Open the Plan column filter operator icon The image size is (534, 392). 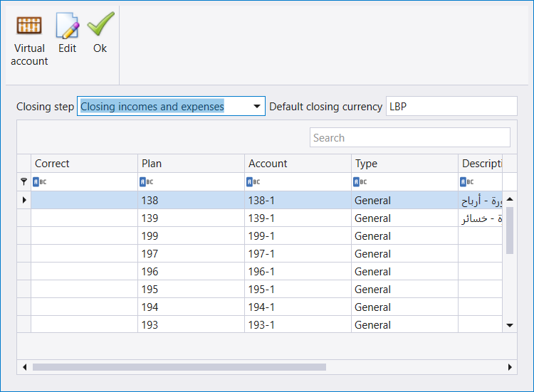pos(147,181)
